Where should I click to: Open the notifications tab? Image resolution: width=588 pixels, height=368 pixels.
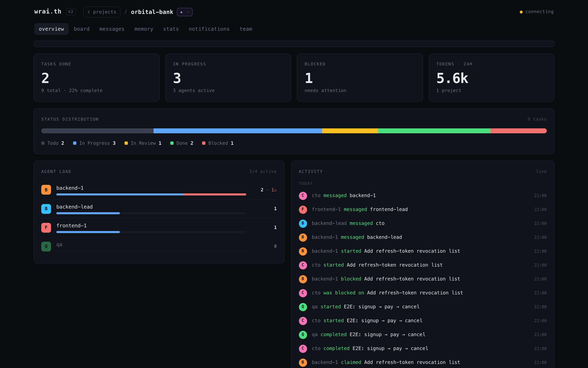pos(209,29)
